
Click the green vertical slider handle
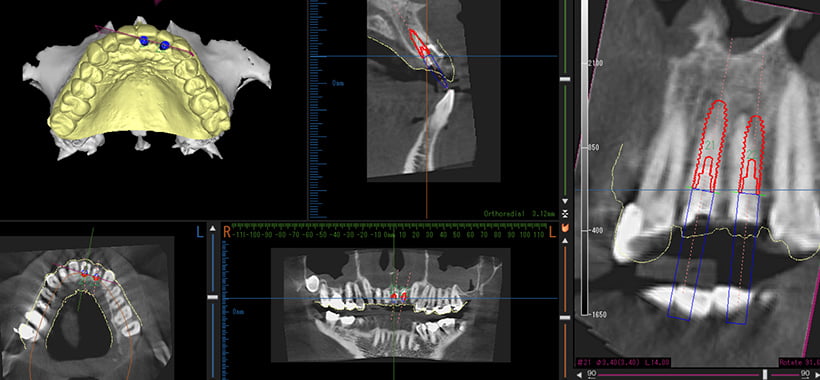pos(565,79)
